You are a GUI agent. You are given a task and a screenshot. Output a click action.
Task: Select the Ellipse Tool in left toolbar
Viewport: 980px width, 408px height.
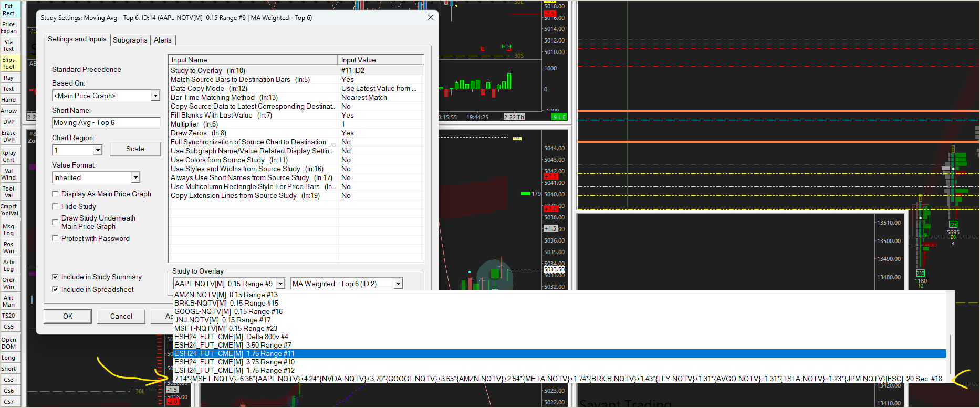(9, 64)
